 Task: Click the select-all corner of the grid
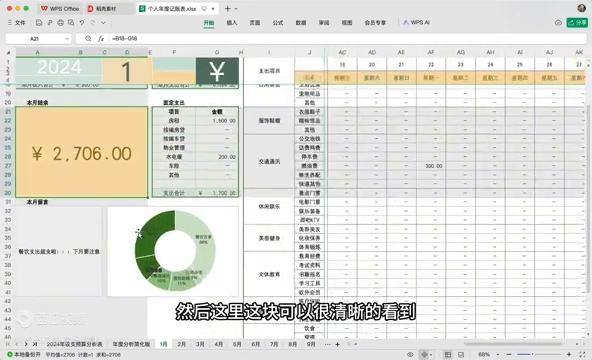coord(8,52)
